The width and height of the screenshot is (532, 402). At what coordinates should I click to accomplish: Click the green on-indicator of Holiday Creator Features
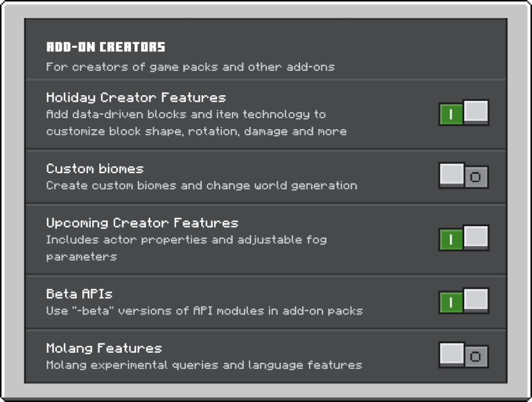point(451,114)
